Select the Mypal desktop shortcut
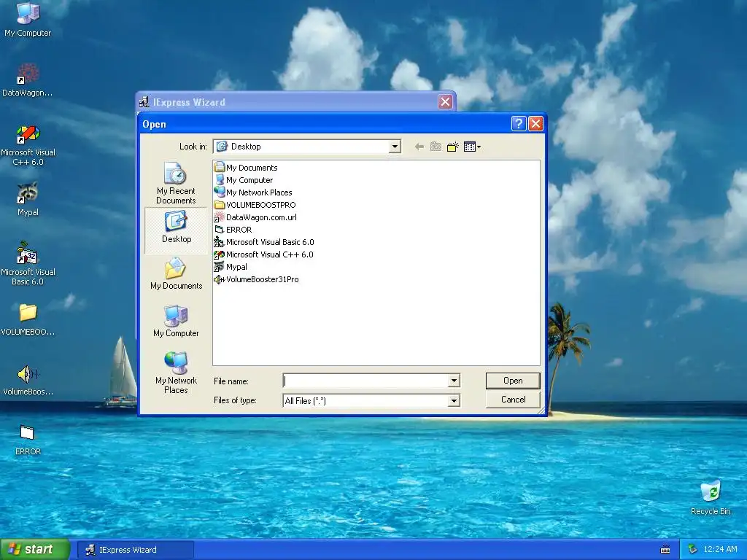Screen dimensions: 747x560 coord(28,199)
